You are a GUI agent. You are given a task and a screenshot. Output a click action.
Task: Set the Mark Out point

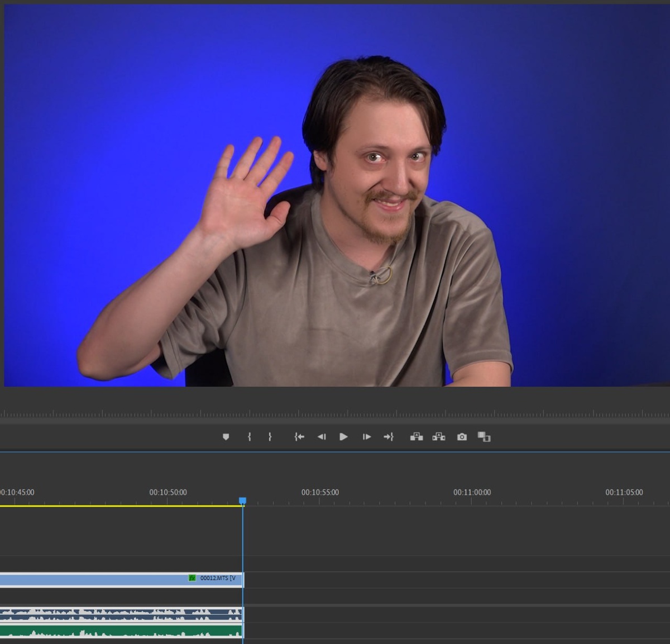(270, 437)
